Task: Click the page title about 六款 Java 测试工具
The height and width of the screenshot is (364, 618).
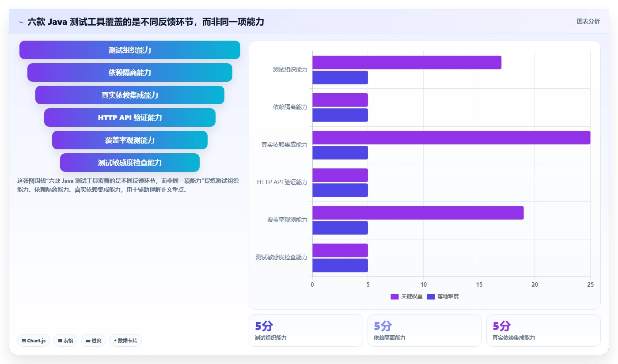Action: 146,22
